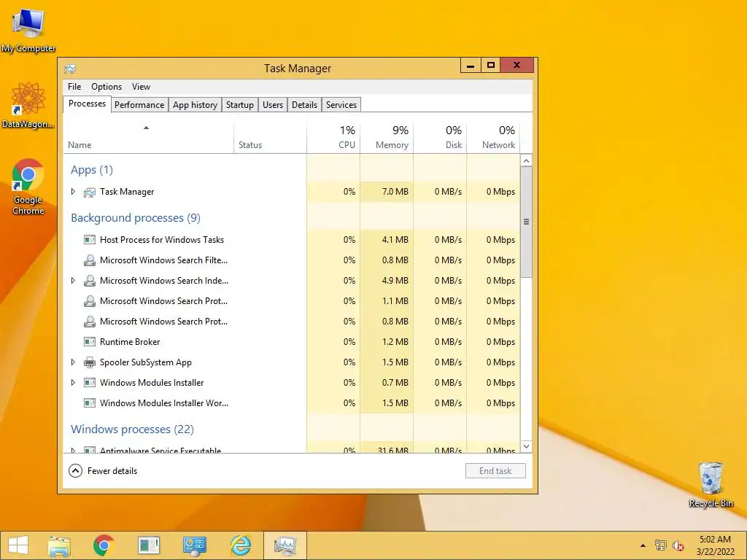Click the Windows Modules Installer icon
The width and height of the screenshot is (747, 560).
click(x=90, y=382)
